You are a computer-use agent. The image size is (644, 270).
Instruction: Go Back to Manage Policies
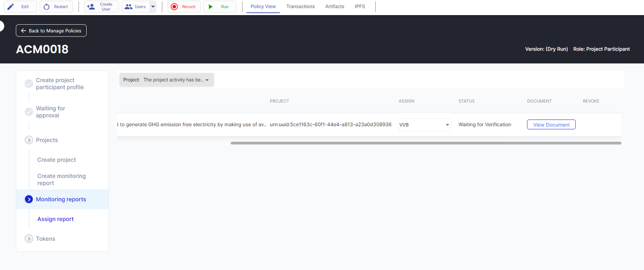pyautogui.click(x=51, y=31)
